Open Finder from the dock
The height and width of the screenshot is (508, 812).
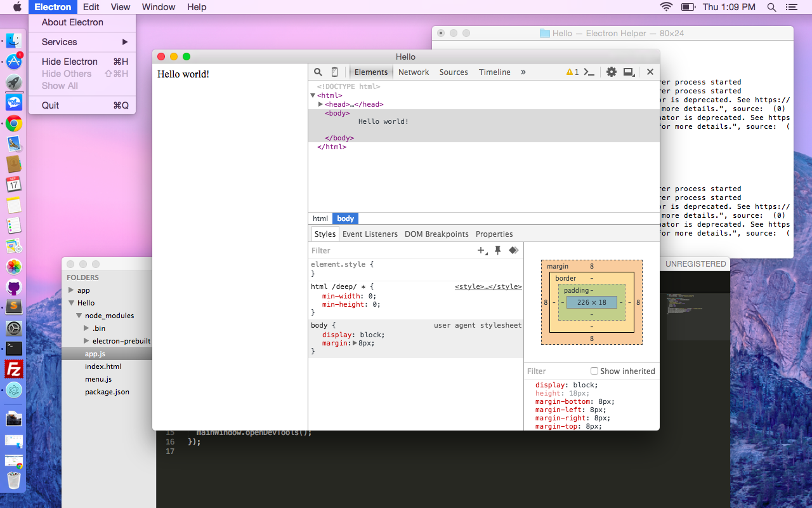tap(14, 41)
